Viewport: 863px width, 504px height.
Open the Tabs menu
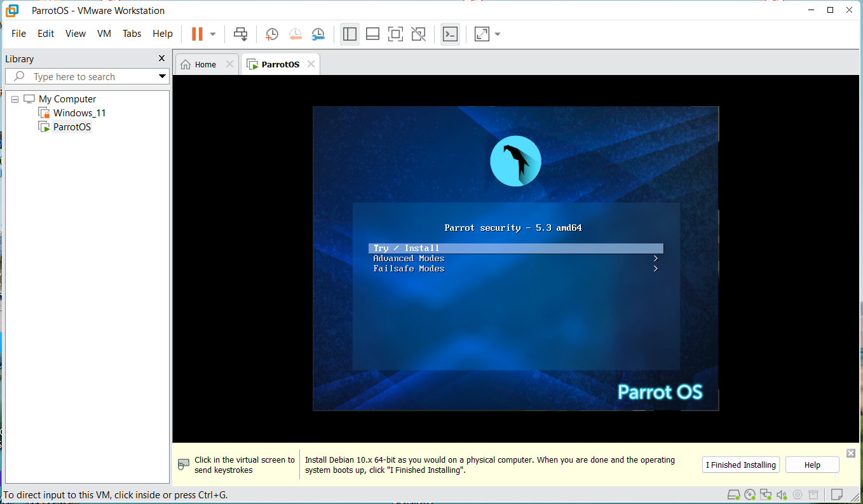pos(132,34)
